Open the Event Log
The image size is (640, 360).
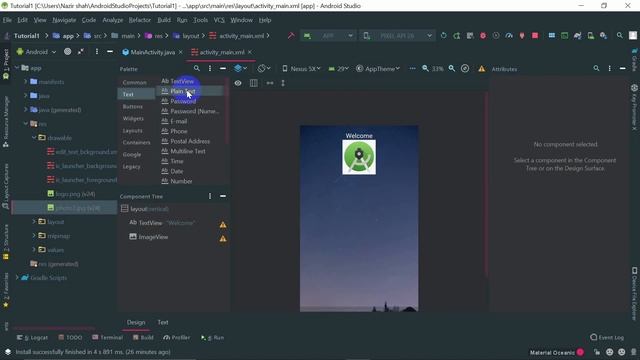click(x=607, y=338)
